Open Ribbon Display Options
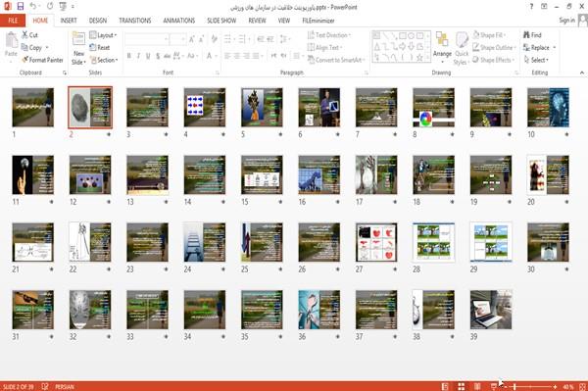588x391 pixels. click(x=544, y=7)
